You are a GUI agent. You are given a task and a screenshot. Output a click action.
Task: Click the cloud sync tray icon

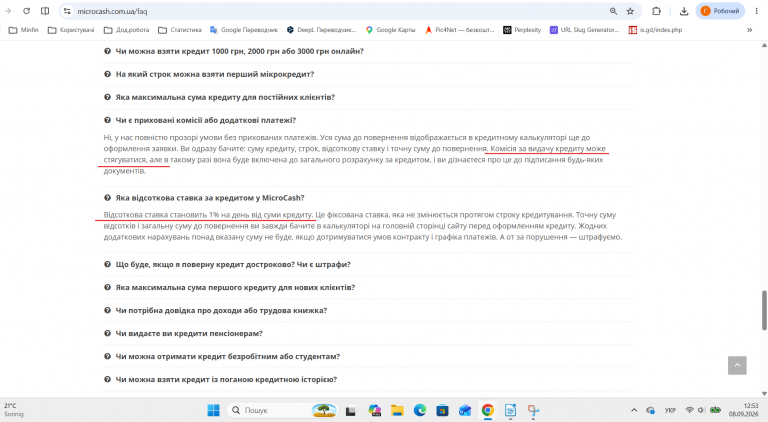[650, 410]
